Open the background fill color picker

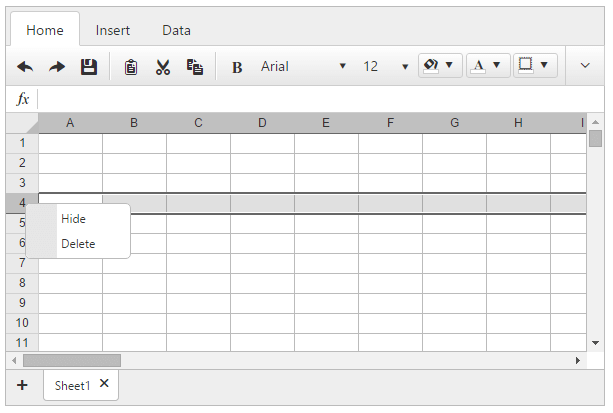click(440, 66)
